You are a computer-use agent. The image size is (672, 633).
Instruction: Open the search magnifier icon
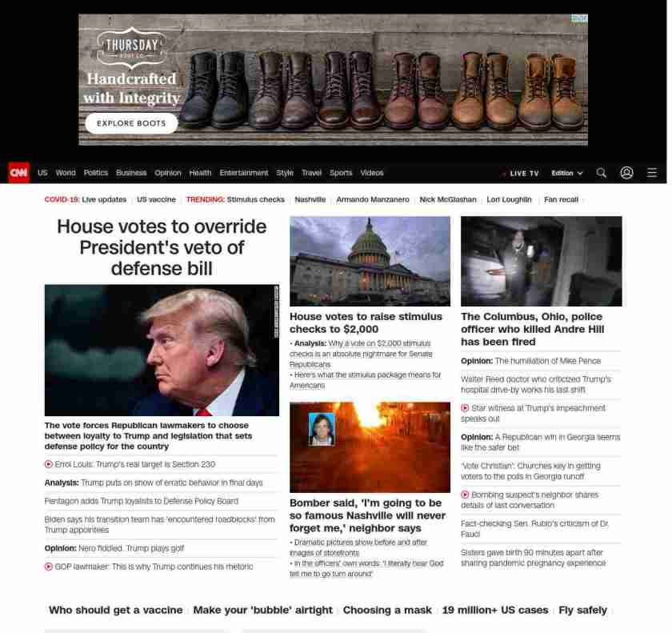click(x=602, y=173)
